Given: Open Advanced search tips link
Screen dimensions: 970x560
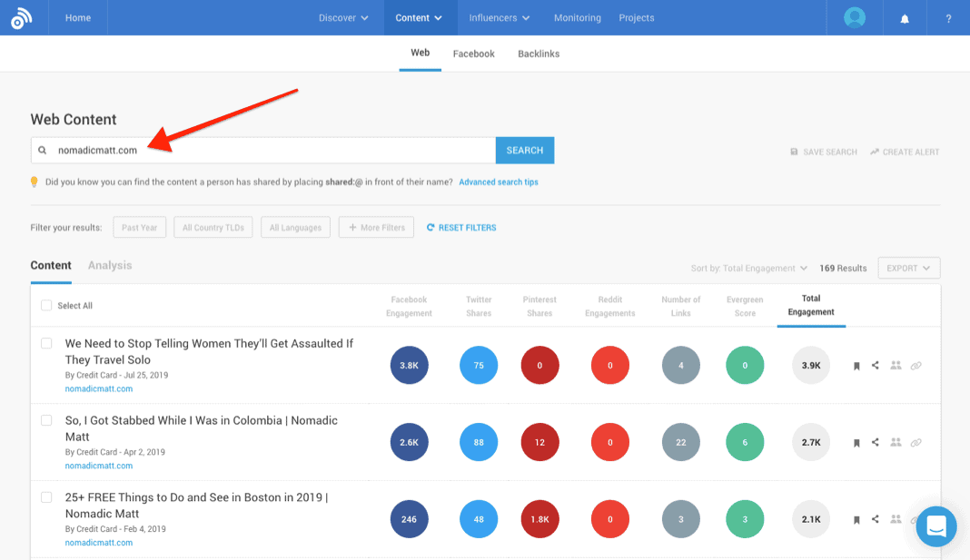Looking at the screenshot, I should pyautogui.click(x=499, y=182).
